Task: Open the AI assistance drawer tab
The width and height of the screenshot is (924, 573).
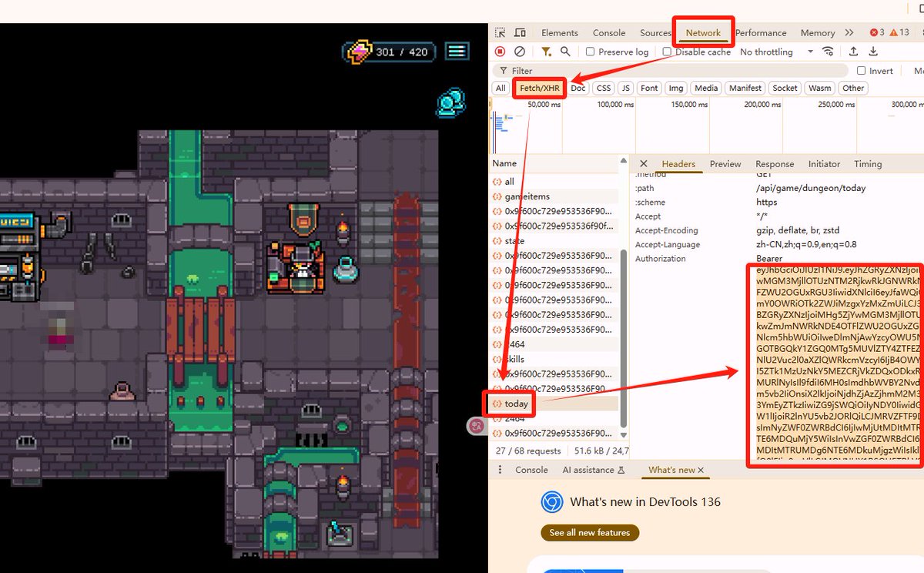Action: click(x=593, y=470)
